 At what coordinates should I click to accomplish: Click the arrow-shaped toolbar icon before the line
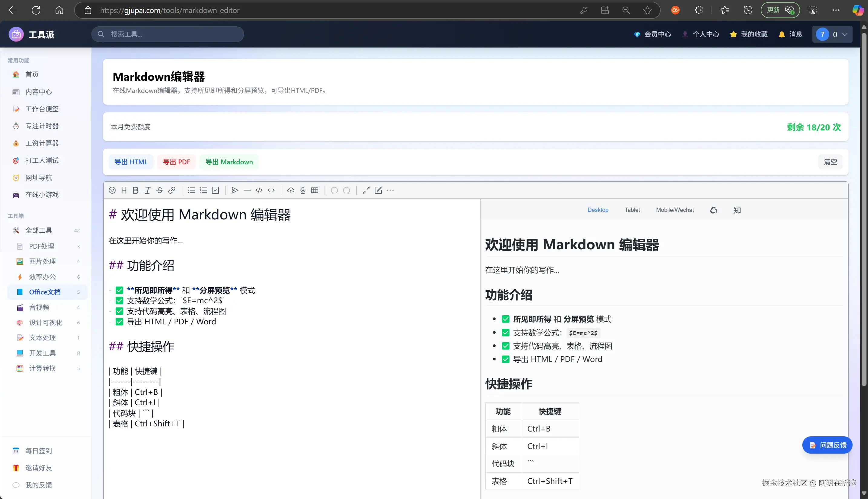[x=235, y=190]
